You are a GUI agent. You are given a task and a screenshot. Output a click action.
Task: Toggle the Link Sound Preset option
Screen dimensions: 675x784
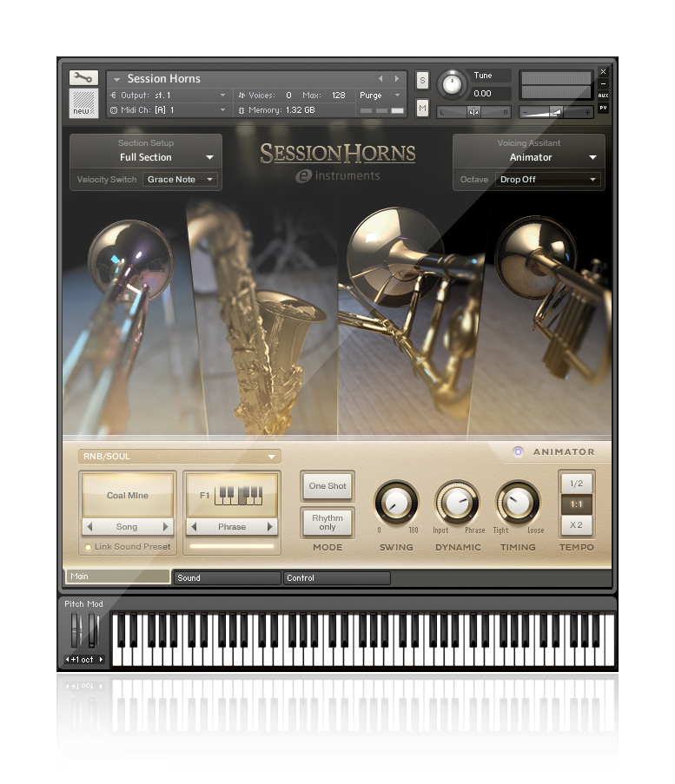click(x=88, y=547)
